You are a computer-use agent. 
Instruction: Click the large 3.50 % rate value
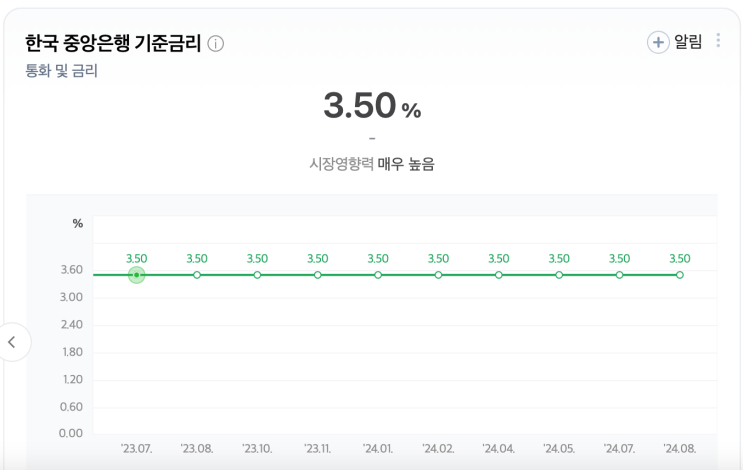[x=371, y=107]
